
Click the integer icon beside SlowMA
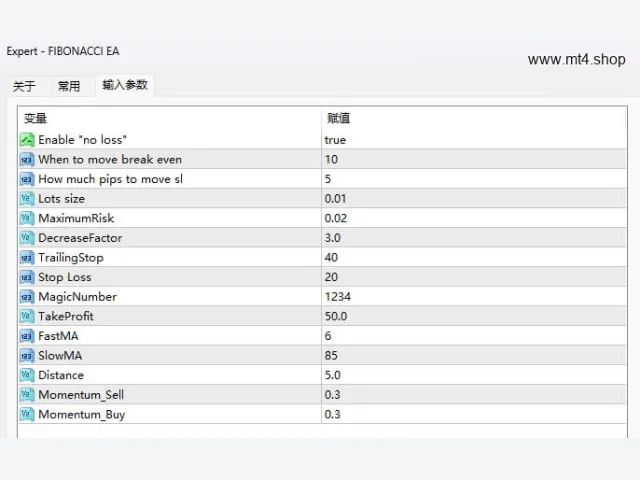(x=27, y=356)
